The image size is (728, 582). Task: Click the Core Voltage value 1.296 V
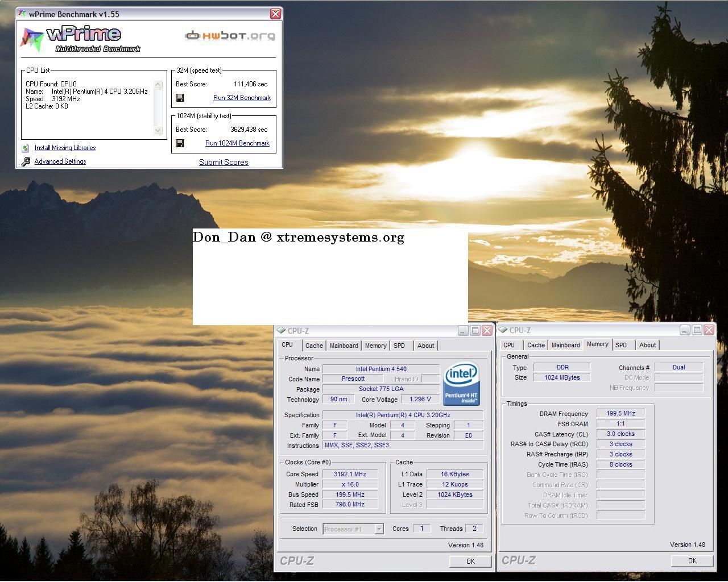pyautogui.click(x=420, y=399)
